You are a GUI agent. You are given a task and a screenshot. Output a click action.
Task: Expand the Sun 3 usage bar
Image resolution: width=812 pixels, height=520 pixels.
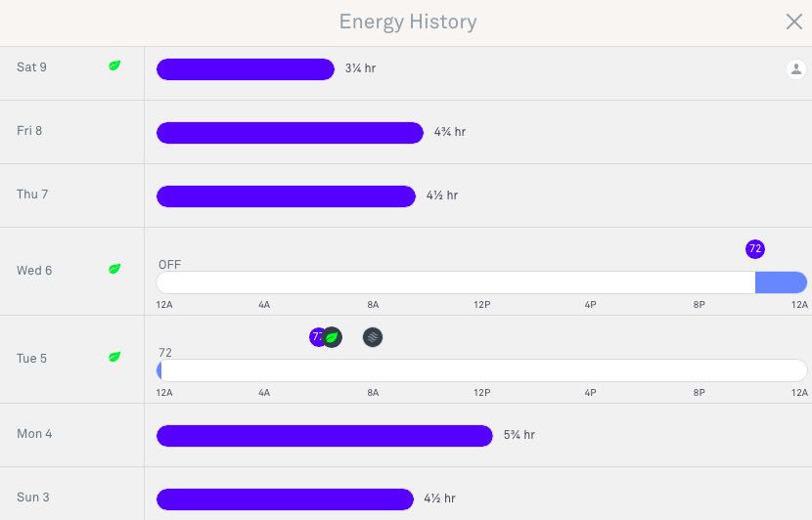tap(285, 499)
